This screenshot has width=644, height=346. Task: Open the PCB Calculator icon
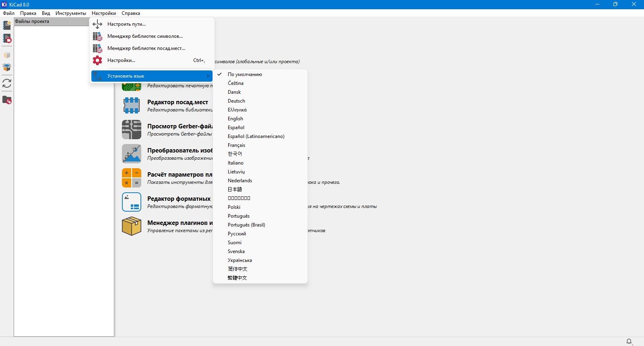coord(132,178)
